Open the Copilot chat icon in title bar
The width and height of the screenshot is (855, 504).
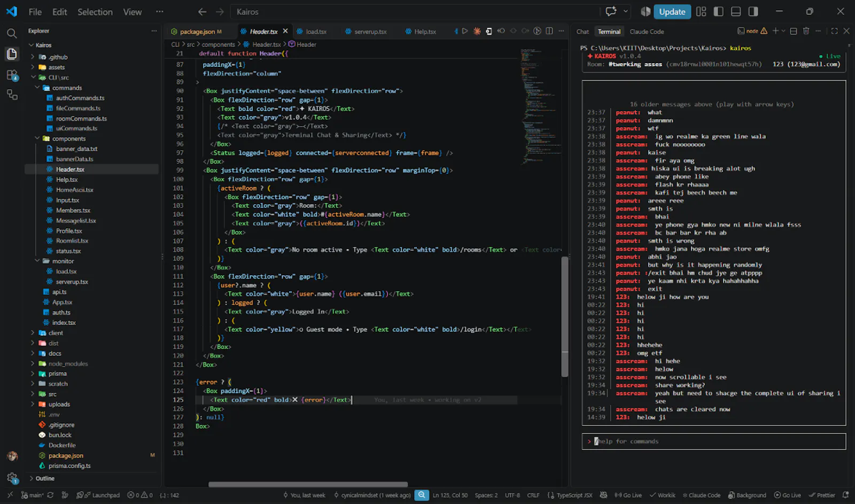coord(611,11)
